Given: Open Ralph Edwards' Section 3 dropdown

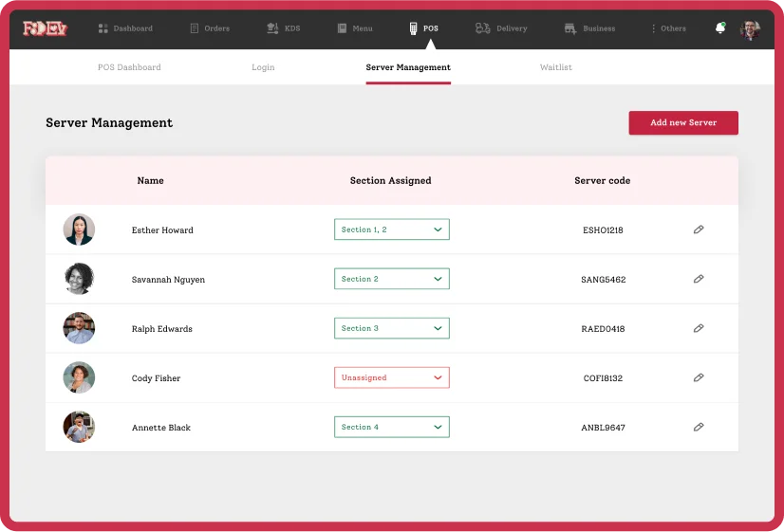Looking at the screenshot, I should click(x=391, y=328).
